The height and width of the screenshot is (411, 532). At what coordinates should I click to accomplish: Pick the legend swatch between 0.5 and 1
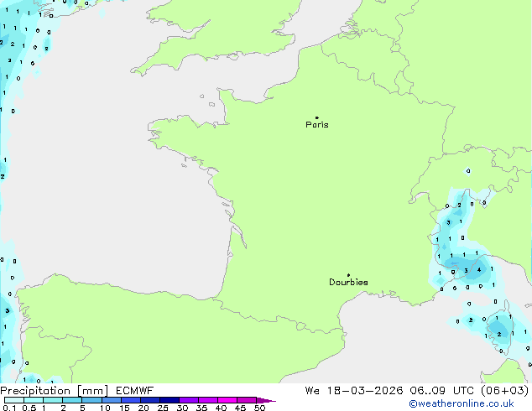click(34, 400)
